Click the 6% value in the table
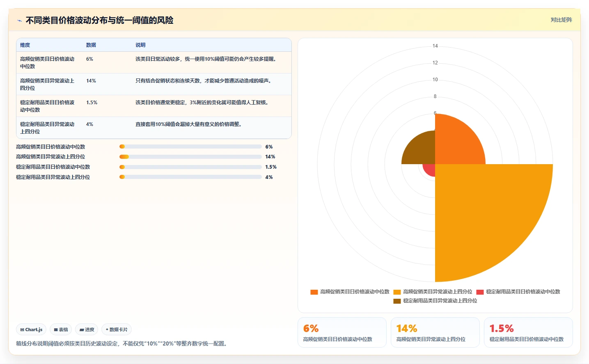This screenshot has width=589, height=364. click(89, 59)
